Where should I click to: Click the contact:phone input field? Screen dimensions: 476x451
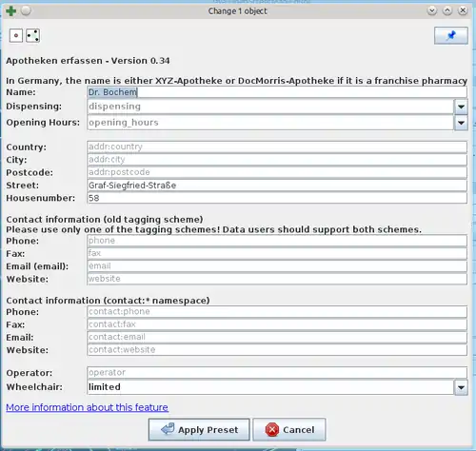click(277, 312)
